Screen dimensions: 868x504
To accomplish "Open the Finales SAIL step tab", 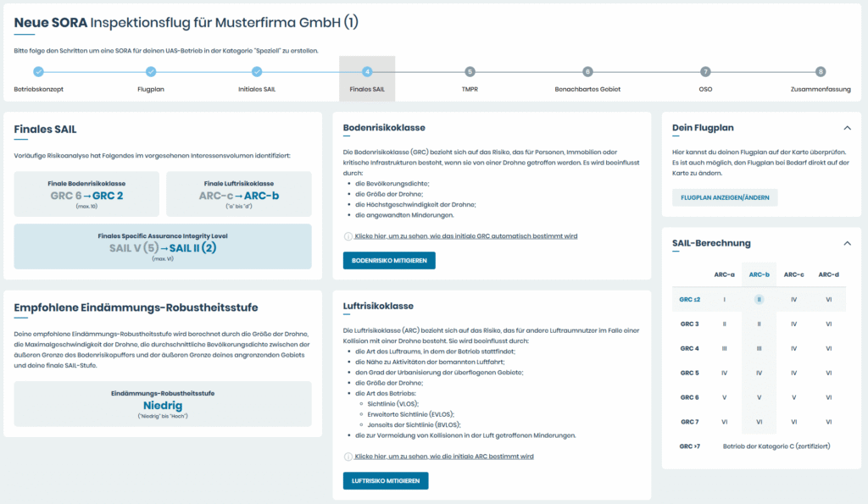I will click(x=367, y=79).
